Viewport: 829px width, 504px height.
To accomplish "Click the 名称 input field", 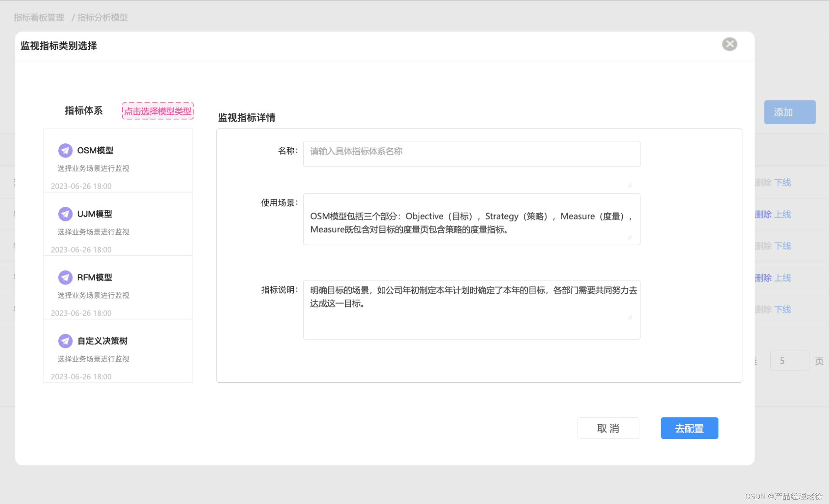I will [471, 153].
